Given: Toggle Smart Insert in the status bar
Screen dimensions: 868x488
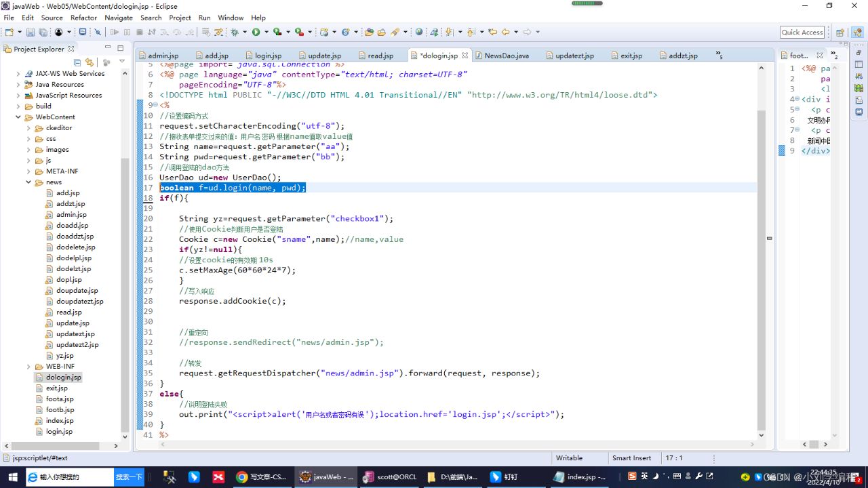Looking at the screenshot, I should (633, 457).
